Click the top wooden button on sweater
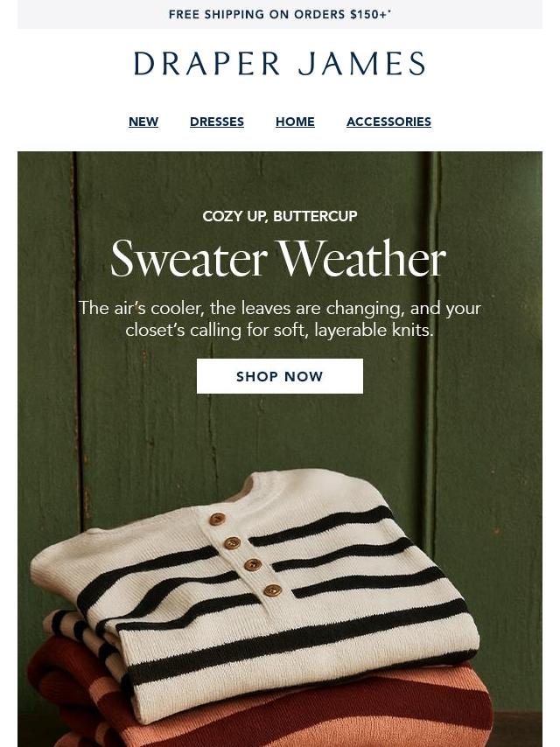Viewport: 560px width, 747px height. click(x=217, y=519)
